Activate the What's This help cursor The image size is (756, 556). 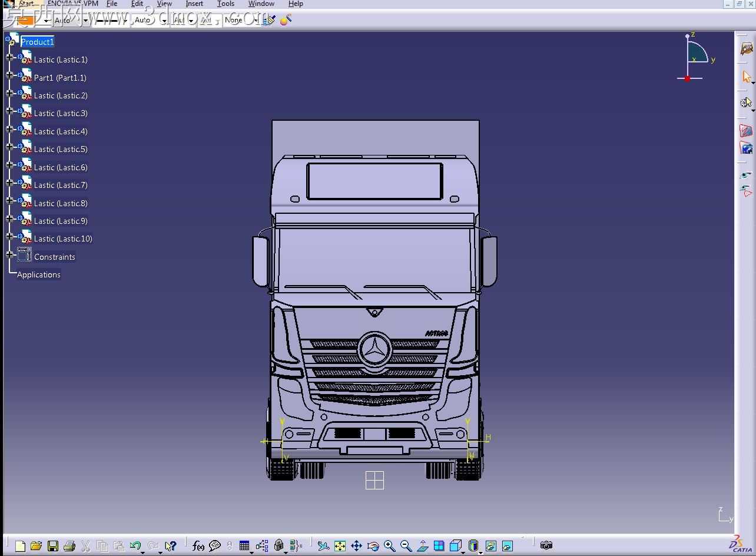coord(171,546)
